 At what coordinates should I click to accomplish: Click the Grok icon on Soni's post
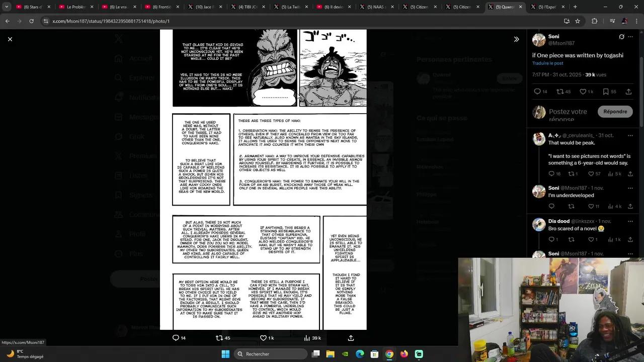point(621,37)
